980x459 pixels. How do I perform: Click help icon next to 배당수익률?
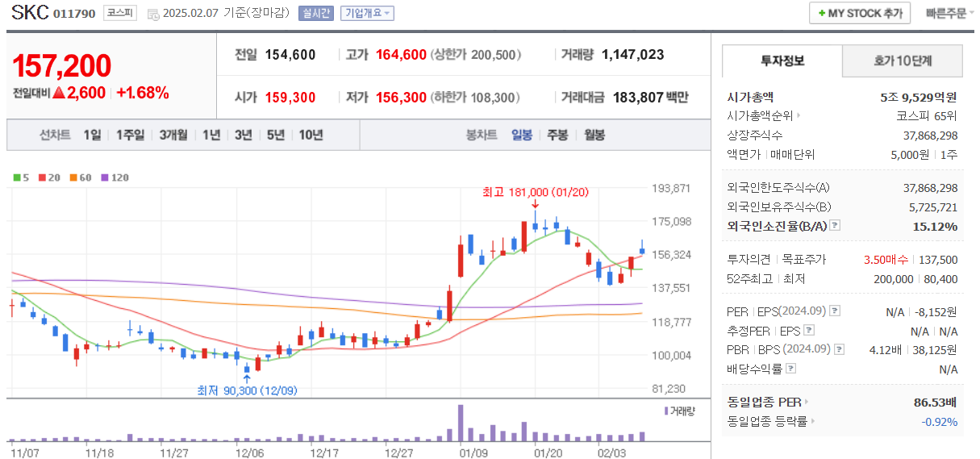791,369
